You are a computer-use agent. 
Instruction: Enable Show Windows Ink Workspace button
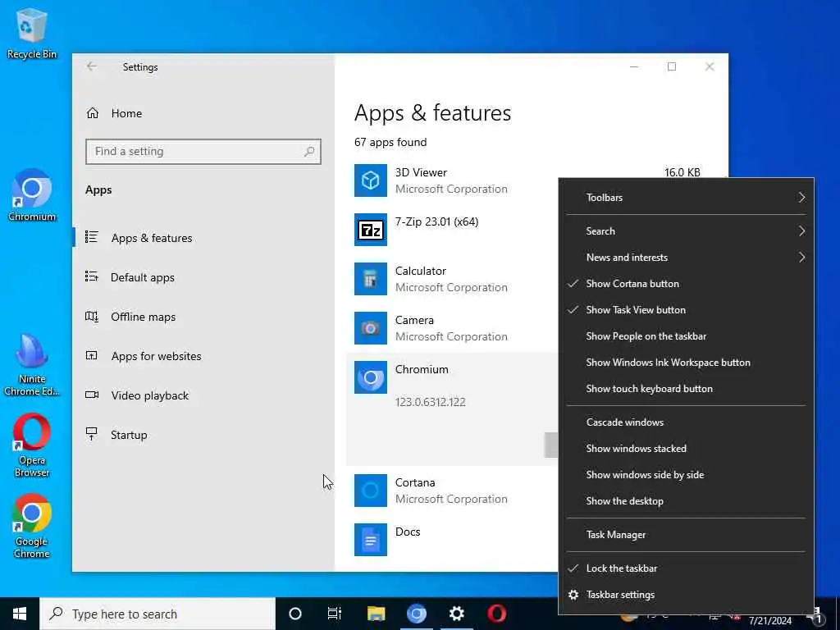pos(686,363)
